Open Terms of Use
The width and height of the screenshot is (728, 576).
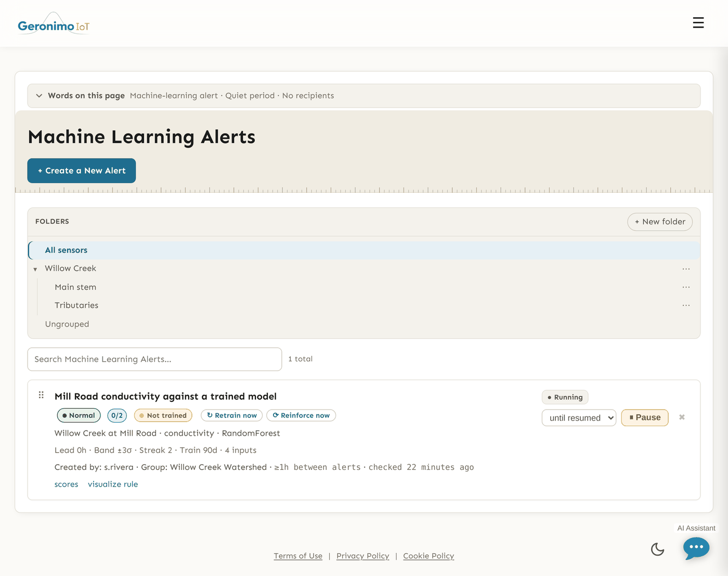(x=298, y=556)
